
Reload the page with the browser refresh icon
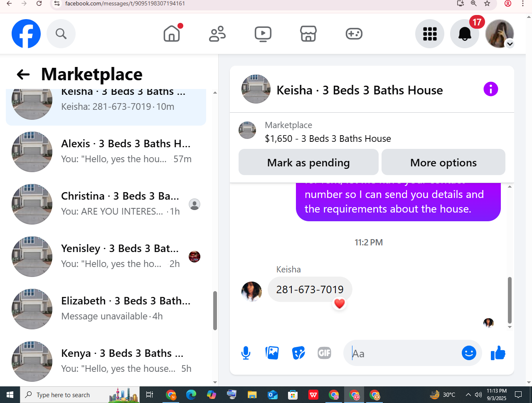click(39, 3)
